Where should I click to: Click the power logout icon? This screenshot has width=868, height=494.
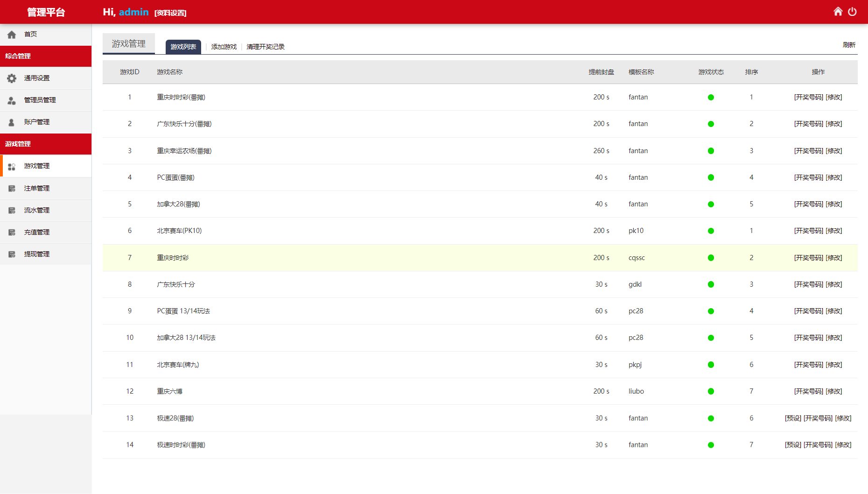[x=852, y=11]
